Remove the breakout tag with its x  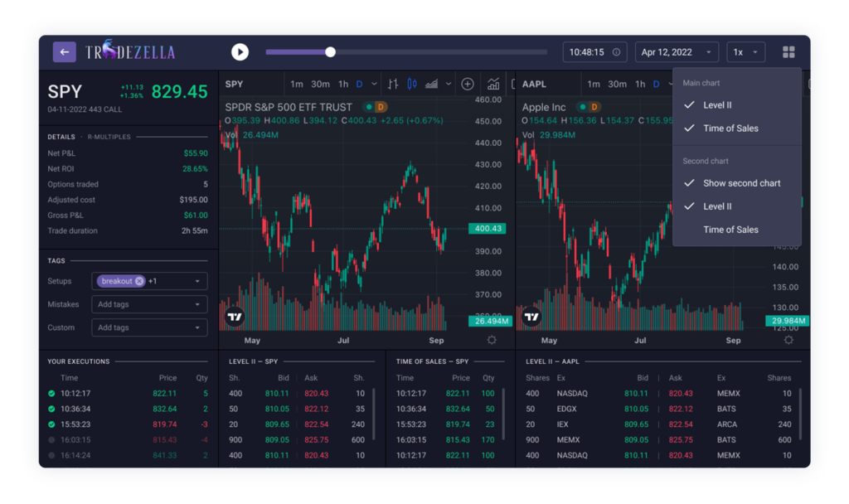pyautogui.click(x=139, y=281)
